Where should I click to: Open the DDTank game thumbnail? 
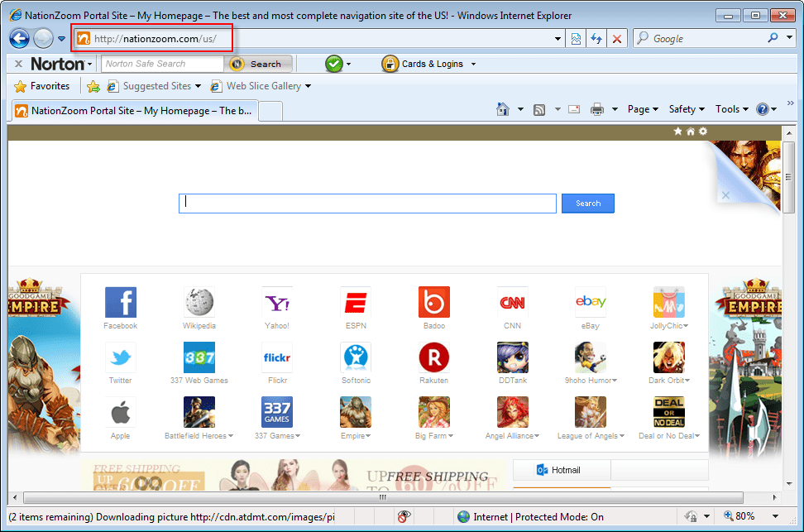pos(513,357)
